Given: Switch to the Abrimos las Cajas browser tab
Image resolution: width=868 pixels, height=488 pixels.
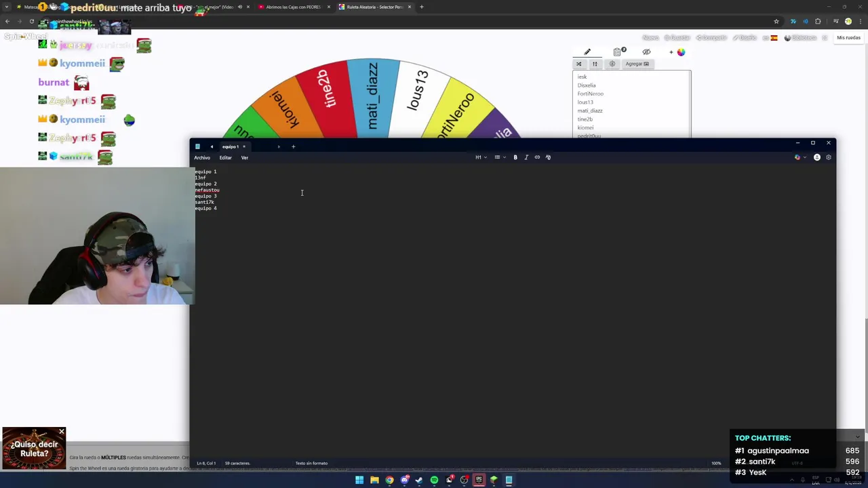Looking at the screenshot, I should 293,7.
